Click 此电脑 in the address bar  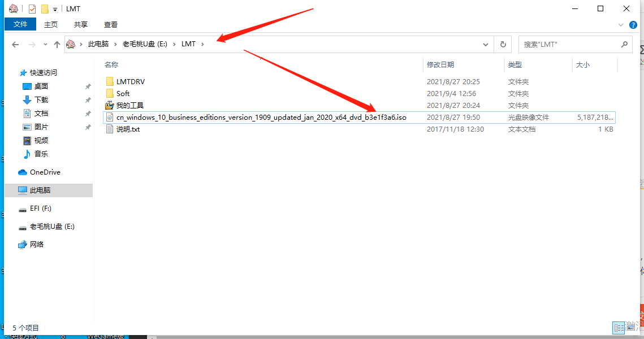pyautogui.click(x=98, y=44)
